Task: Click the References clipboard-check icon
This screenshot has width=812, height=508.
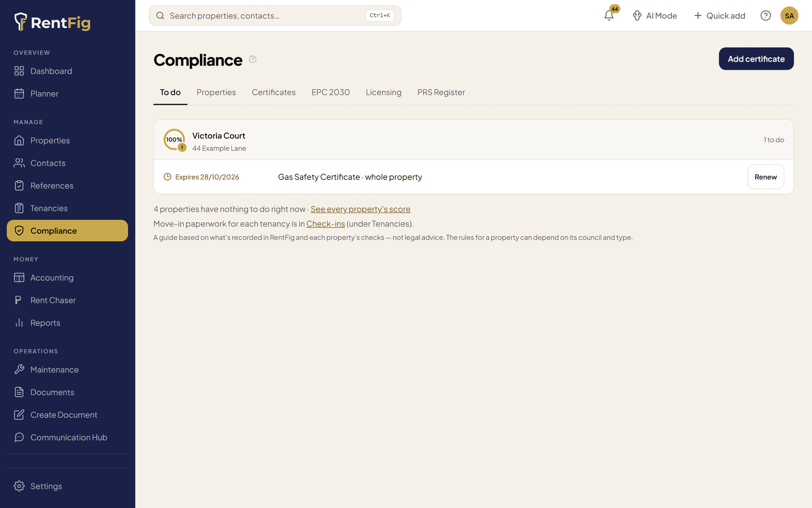Action: point(19,185)
